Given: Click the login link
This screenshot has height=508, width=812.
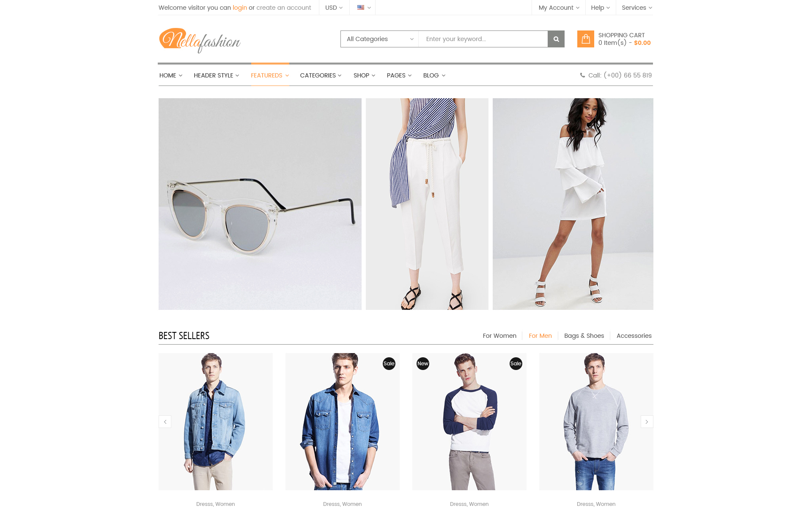Looking at the screenshot, I should pyautogui.click(x=240, y=8).
